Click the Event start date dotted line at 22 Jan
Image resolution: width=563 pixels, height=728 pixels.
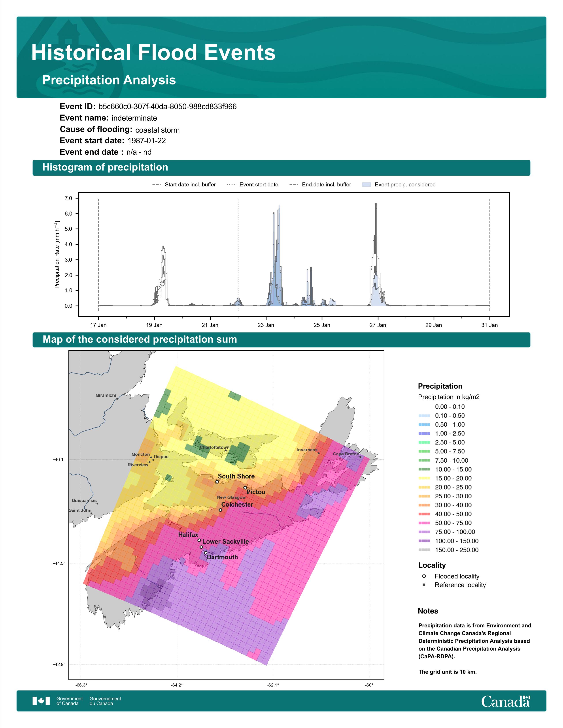[x=238, y=255]
